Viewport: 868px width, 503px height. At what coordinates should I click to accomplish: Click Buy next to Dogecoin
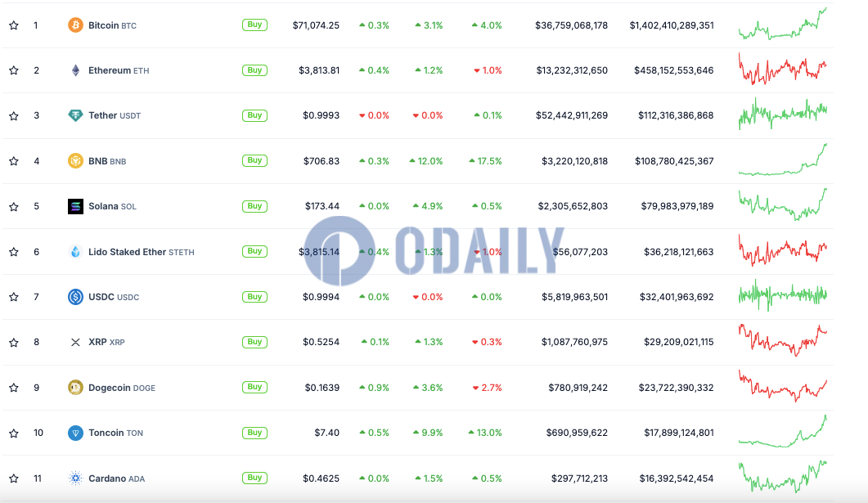(x=254, y=388)
